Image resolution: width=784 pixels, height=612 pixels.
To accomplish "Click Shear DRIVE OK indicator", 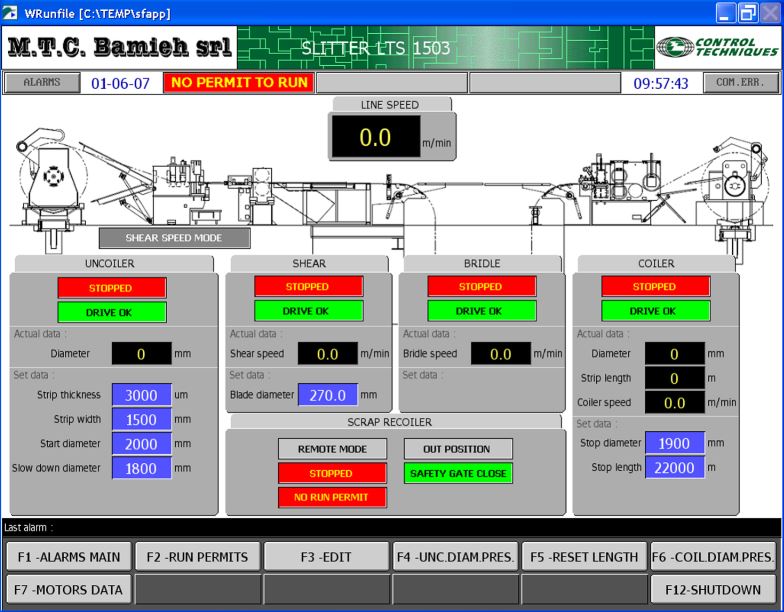I will click(x=308, y=311).
